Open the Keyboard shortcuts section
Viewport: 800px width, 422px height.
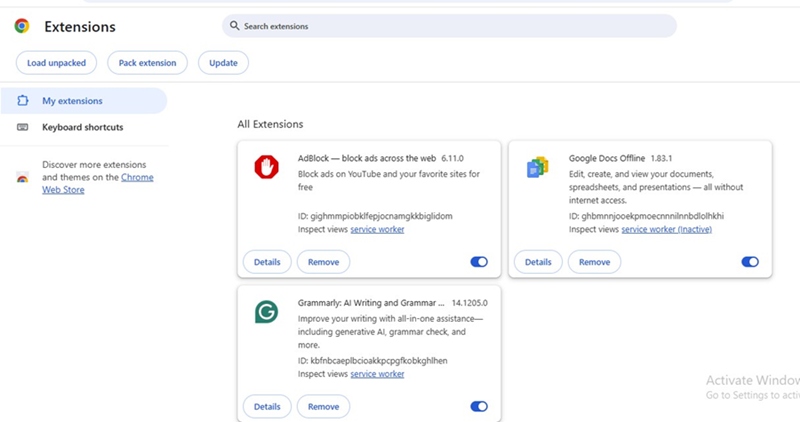point(84,127)
